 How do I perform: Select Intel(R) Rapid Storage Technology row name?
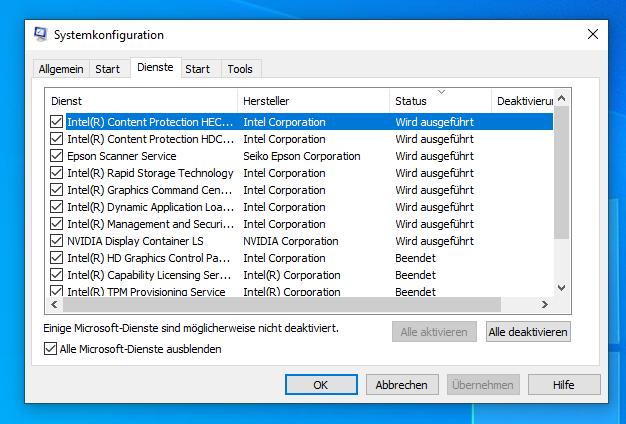[x=150, y=173]
